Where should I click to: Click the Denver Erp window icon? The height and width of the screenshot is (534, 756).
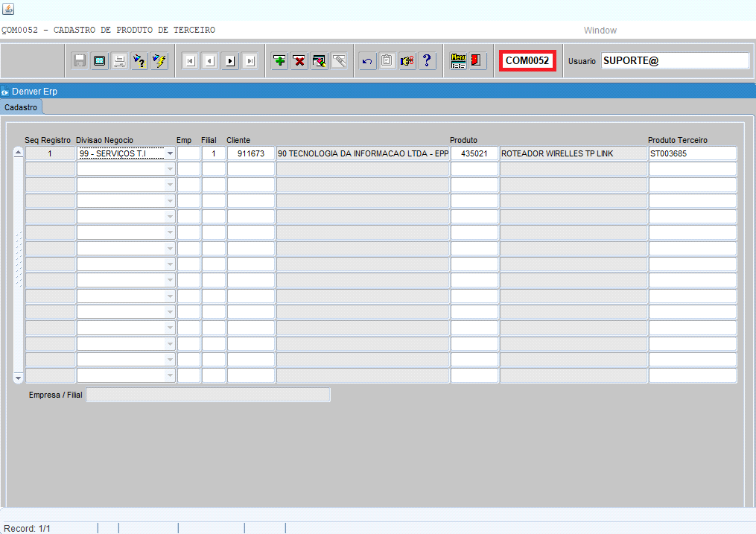(4, 92)
